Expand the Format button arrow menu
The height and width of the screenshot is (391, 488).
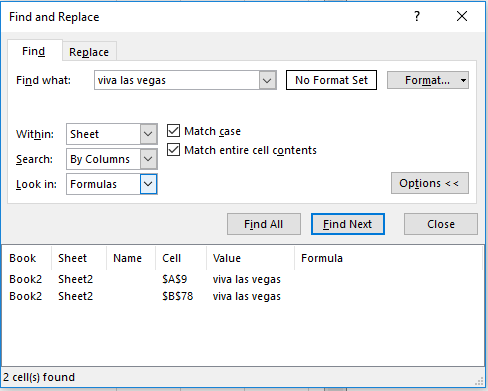(463, 80)
